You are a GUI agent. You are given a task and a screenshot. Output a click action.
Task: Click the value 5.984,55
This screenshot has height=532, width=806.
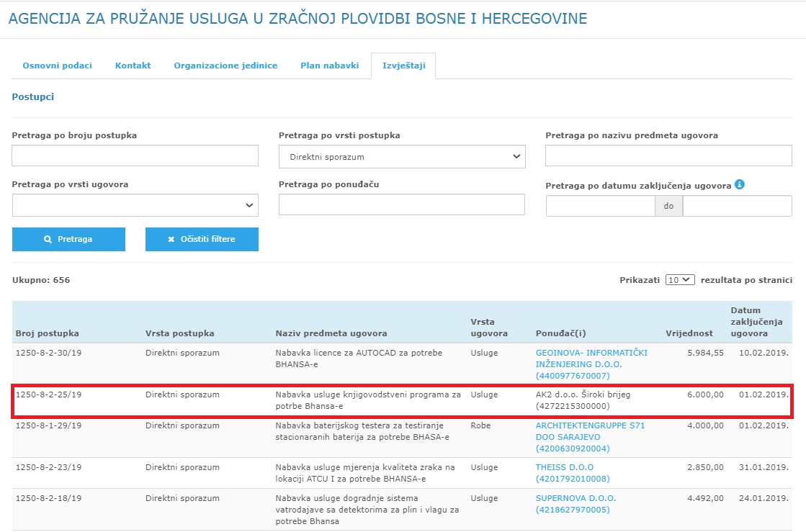(705, 353)
